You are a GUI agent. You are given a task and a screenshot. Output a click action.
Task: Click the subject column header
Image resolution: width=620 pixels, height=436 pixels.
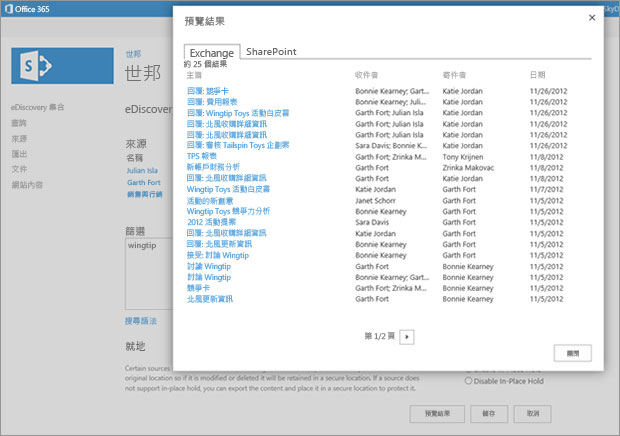(x=194, y=75)
